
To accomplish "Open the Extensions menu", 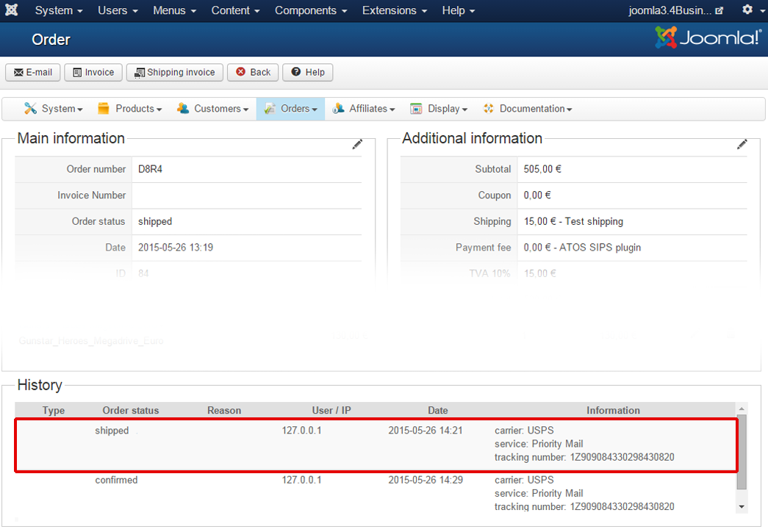I will [x=394, y=10].
